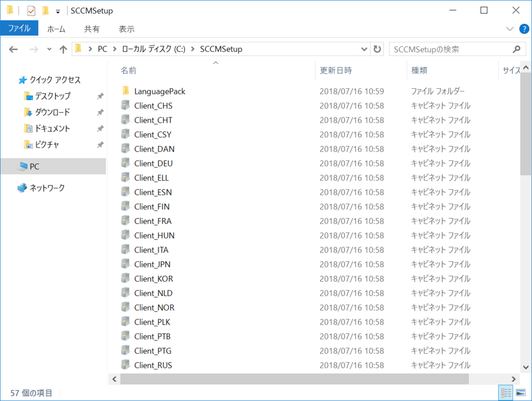This screenshot has width=532, height=401.
Task: Navigate up one level with the up arrow
Action: click(62, 48)
